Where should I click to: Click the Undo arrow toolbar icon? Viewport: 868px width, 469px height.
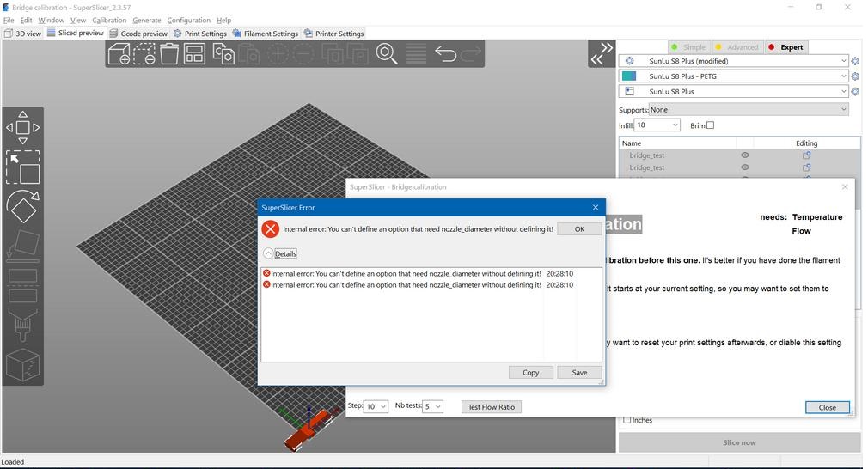click(446, 54)
